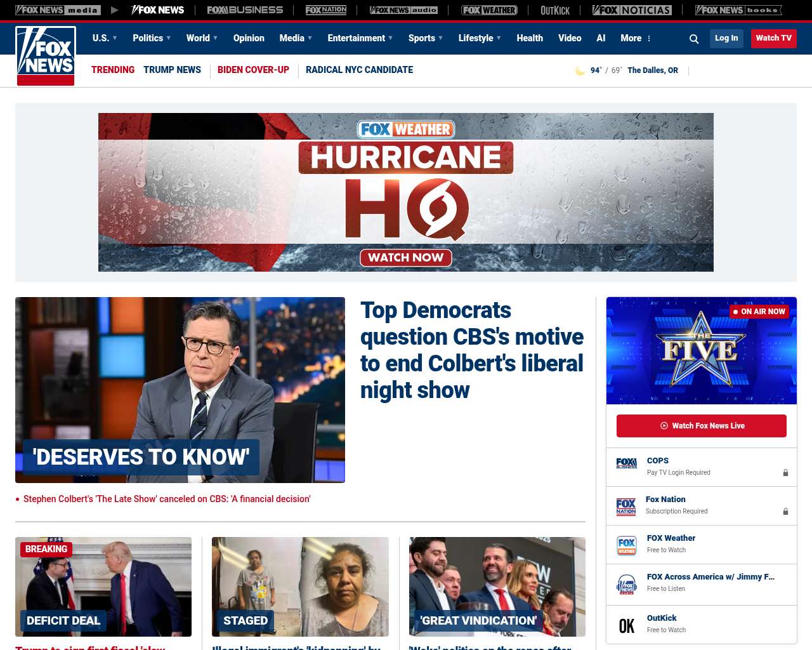Open the AI section

click(601, 38)
